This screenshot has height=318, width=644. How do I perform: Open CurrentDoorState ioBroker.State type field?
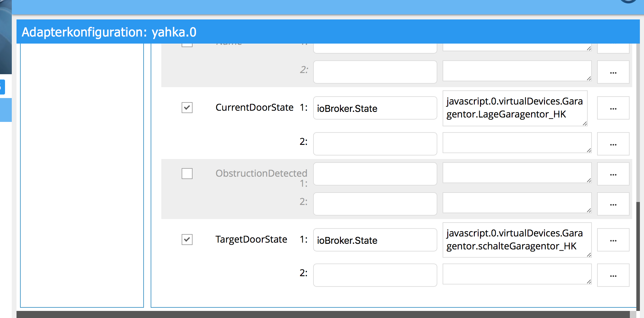click(375, 108)
